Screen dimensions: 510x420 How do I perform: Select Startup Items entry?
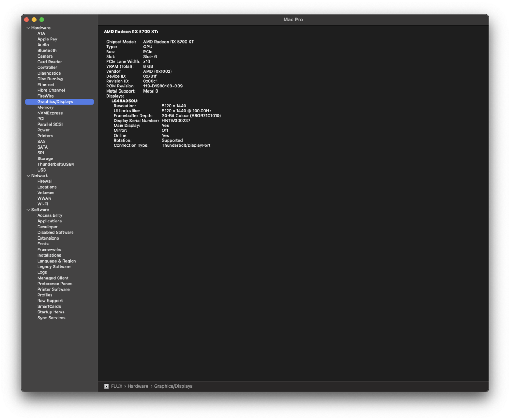(51, 312)
